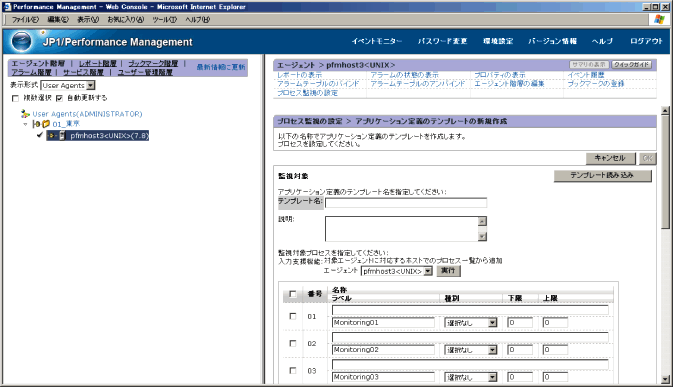Open パスワード変更 in the header
673x387 pixels.
pos(443,41)
